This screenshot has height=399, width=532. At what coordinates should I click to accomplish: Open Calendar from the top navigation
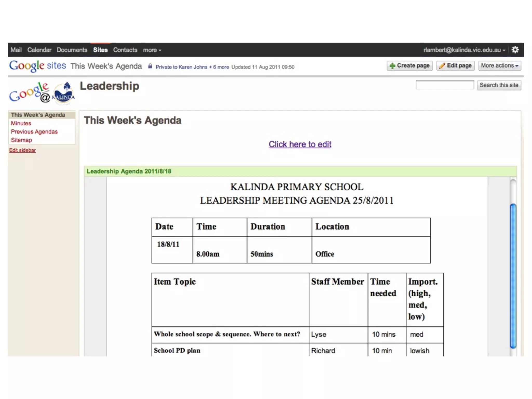coord(39,50)
